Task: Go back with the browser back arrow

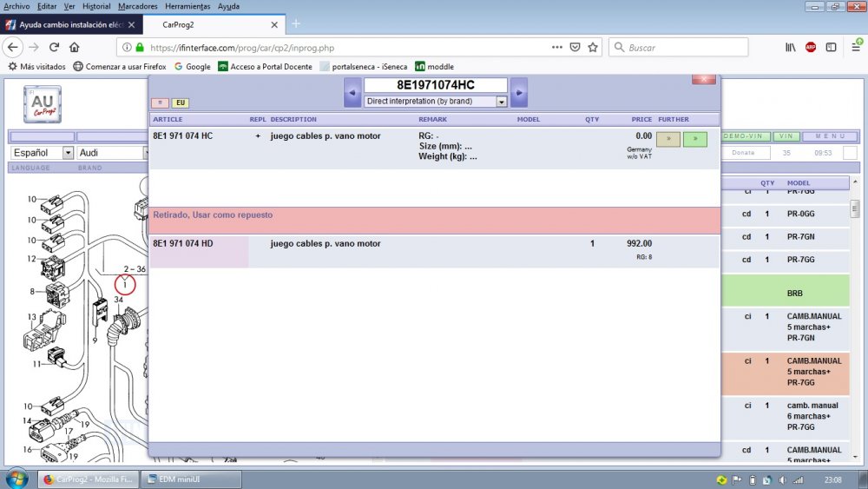Action: 13,48
